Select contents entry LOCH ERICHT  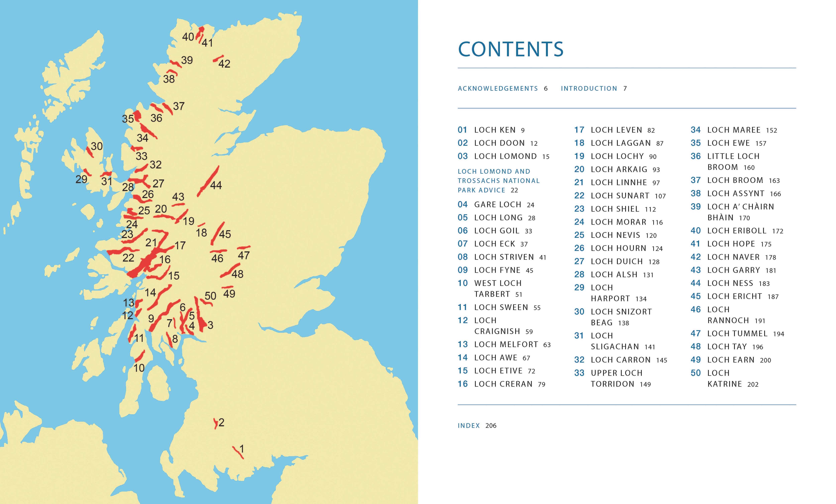(x=735, y=296)
